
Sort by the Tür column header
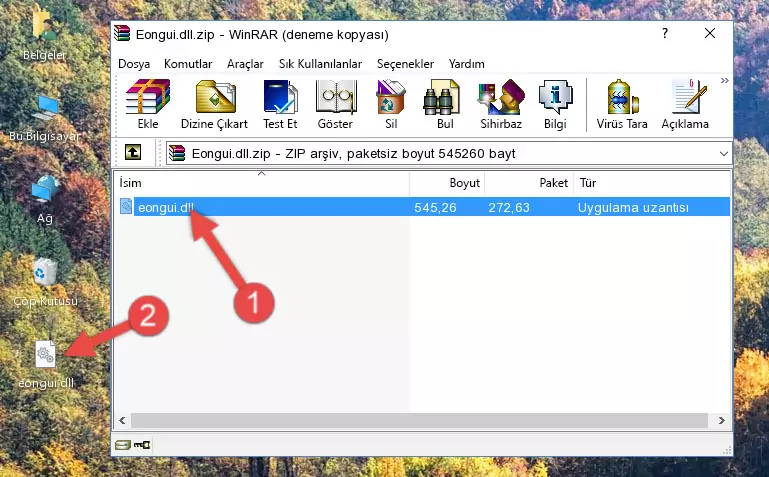click(652, 183)
